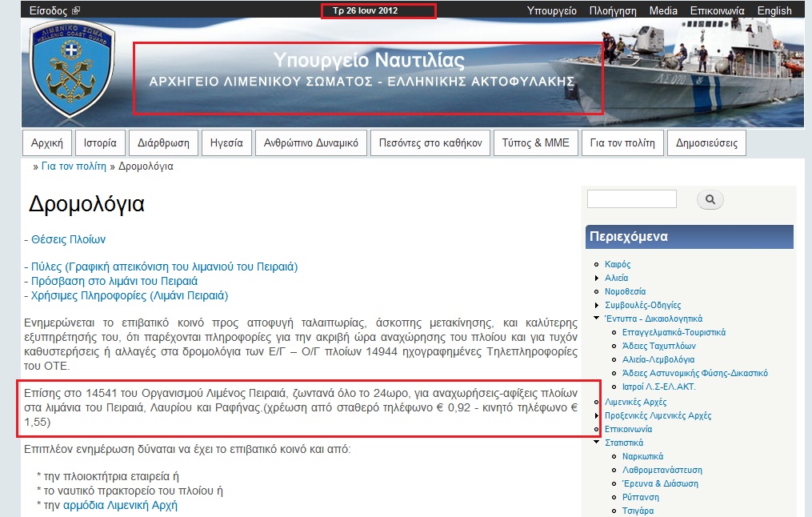Click the icon next to Είσοδος
The width and height of the screenshot is (812, 517).
(76, 11)
